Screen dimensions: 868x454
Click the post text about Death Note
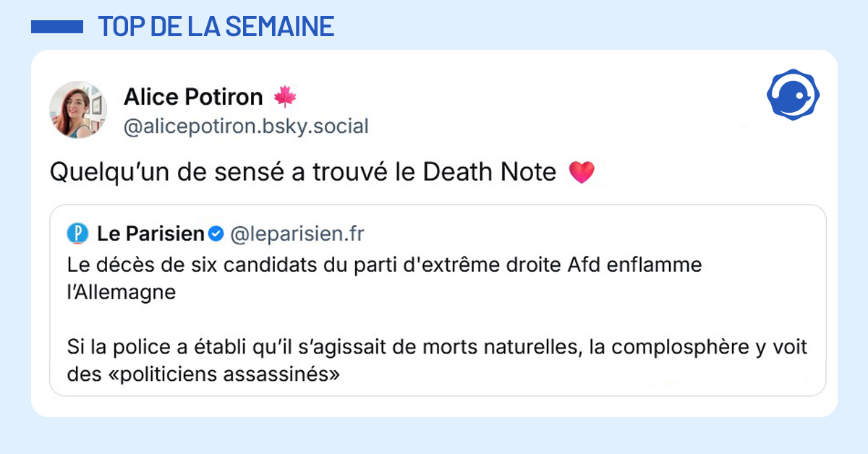click(x=304, y=173)
